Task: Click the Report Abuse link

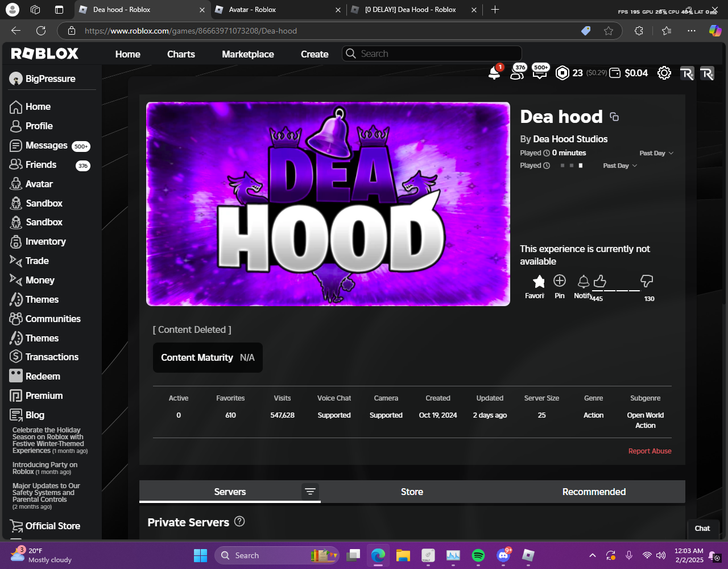Action: point(650,451)
